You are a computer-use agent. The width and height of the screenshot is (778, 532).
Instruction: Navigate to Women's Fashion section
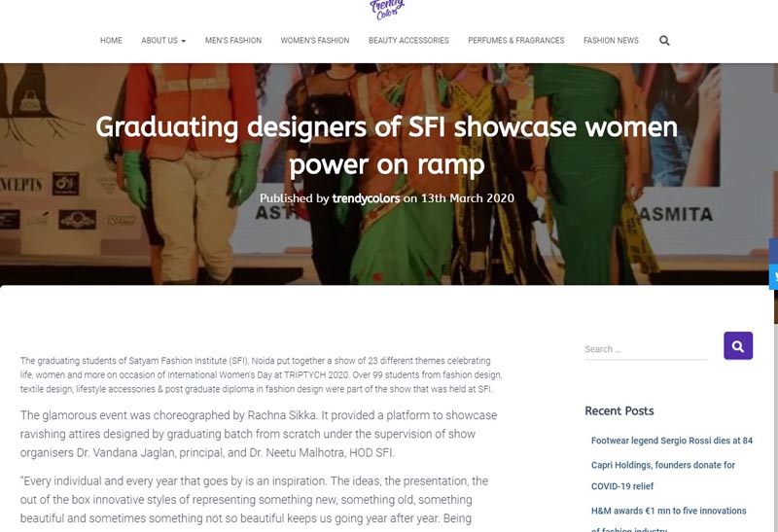pyautogui.click(x=315, y=41)
